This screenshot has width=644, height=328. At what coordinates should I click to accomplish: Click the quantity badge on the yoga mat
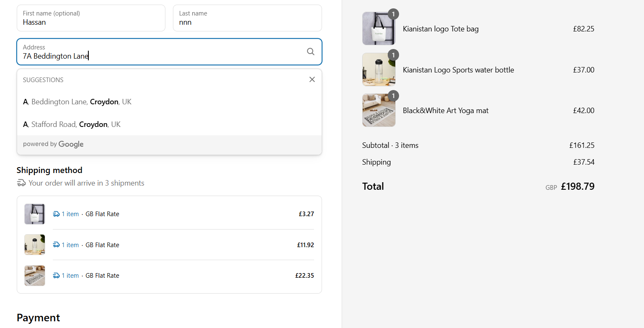[393, 96]
